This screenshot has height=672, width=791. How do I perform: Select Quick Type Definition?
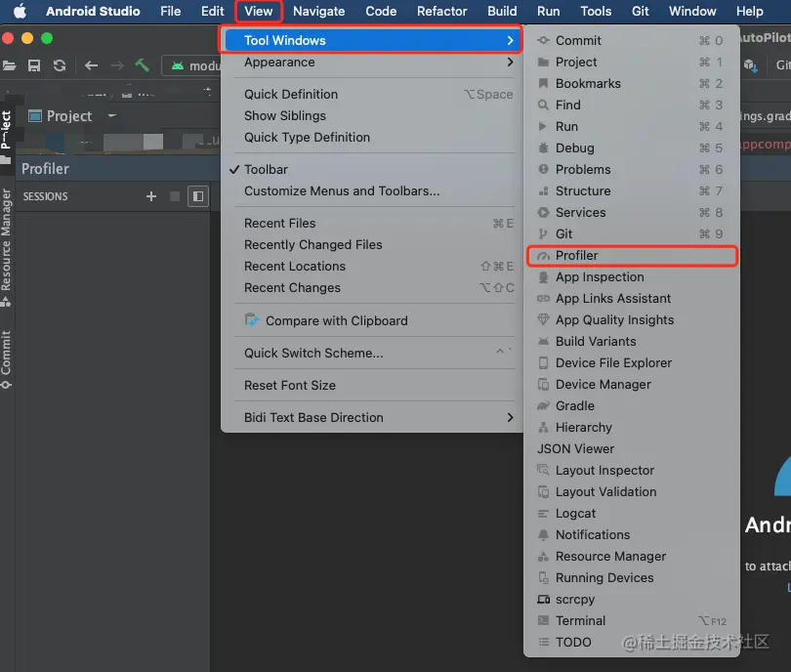(x=373, y=137)
